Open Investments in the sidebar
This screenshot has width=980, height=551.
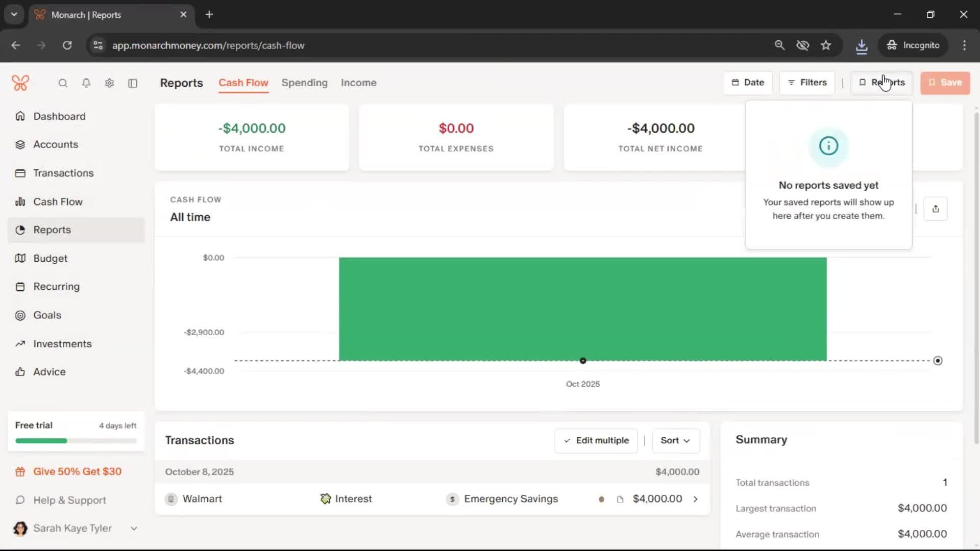[x=62, y=344]
